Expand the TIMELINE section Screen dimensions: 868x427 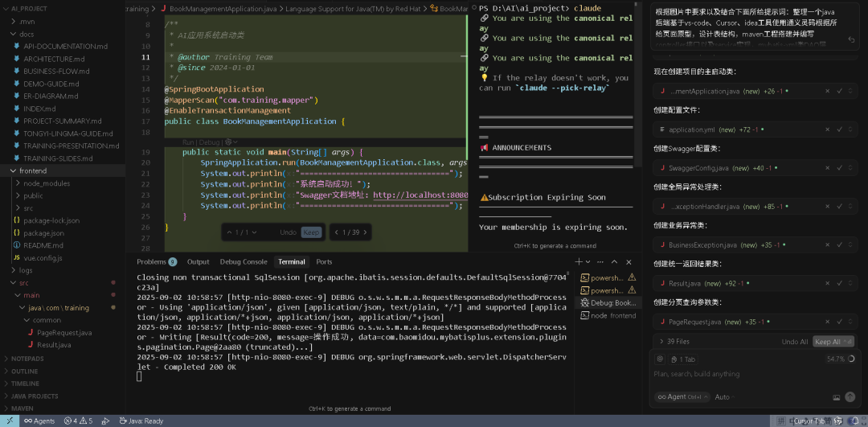pos(25,384)
